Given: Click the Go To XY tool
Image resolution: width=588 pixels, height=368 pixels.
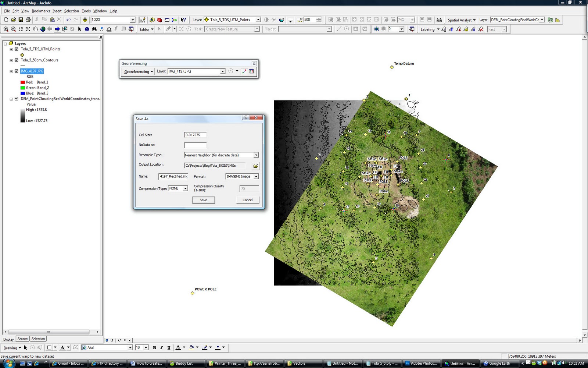Looking at the screenshot, I should pyautogui.click(x=101, y=30).
